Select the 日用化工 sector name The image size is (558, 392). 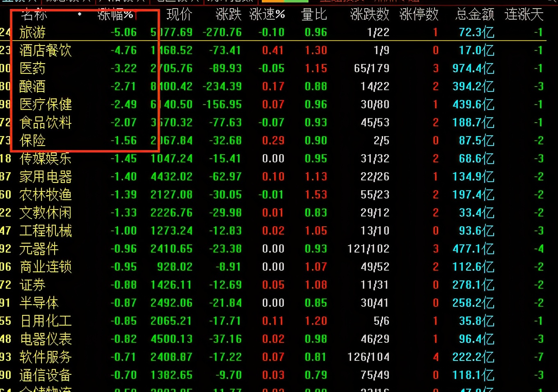coord(46,321)
